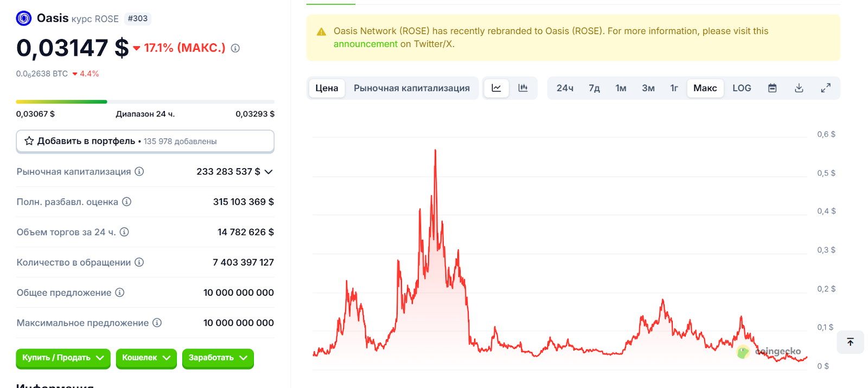This screenshot has height=388, width=868.
Task: Toggle LOG scale on the chart
Action: click(742, 88)
